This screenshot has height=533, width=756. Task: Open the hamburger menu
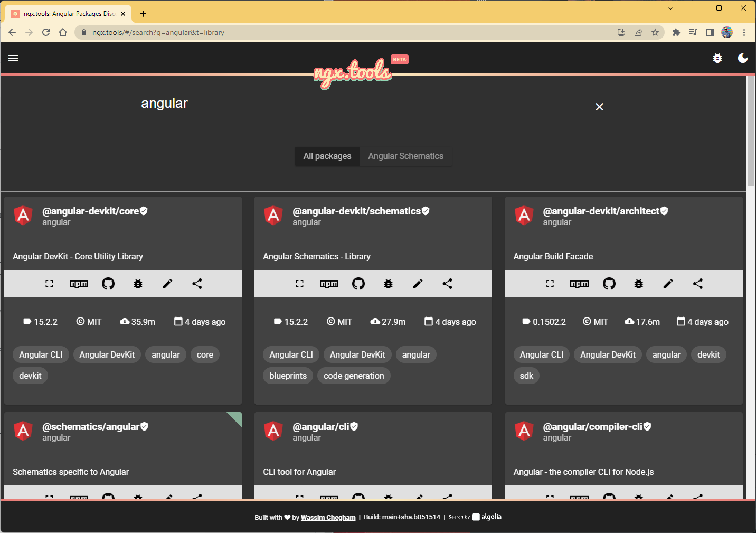13,58
